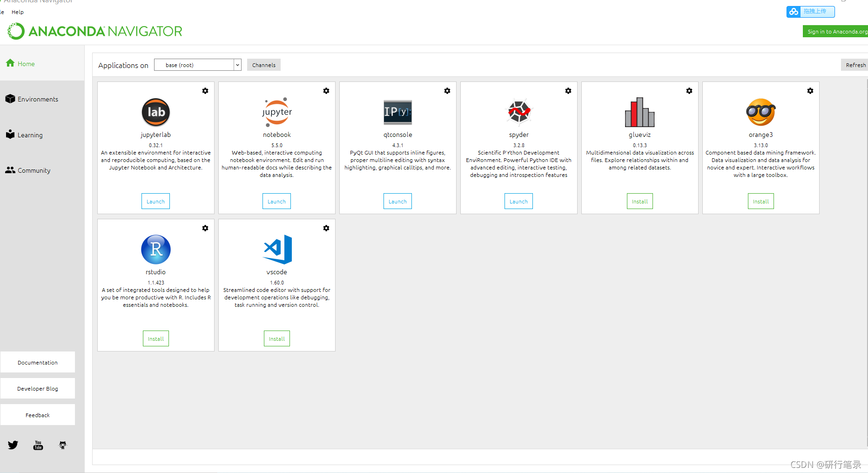Install glueviz
Image resolution: width=868 pixels, height=473 pixels.
click(x=640, y=201)
